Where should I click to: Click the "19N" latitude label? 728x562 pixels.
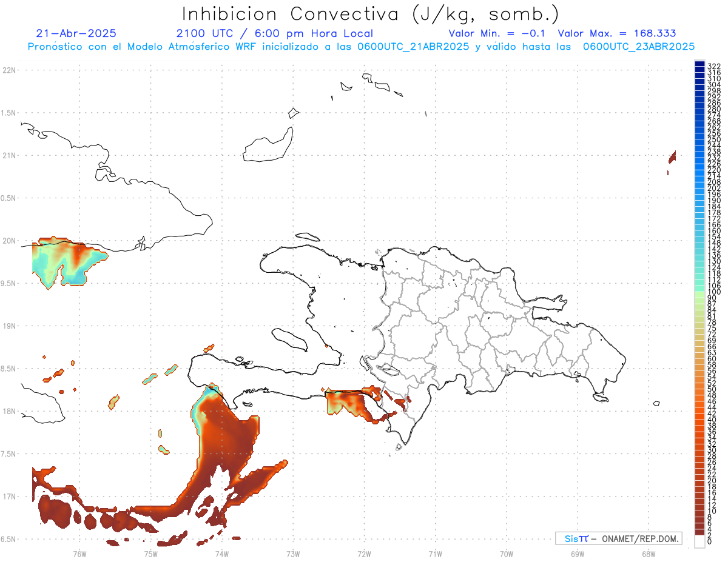click(x=9, y=326)
